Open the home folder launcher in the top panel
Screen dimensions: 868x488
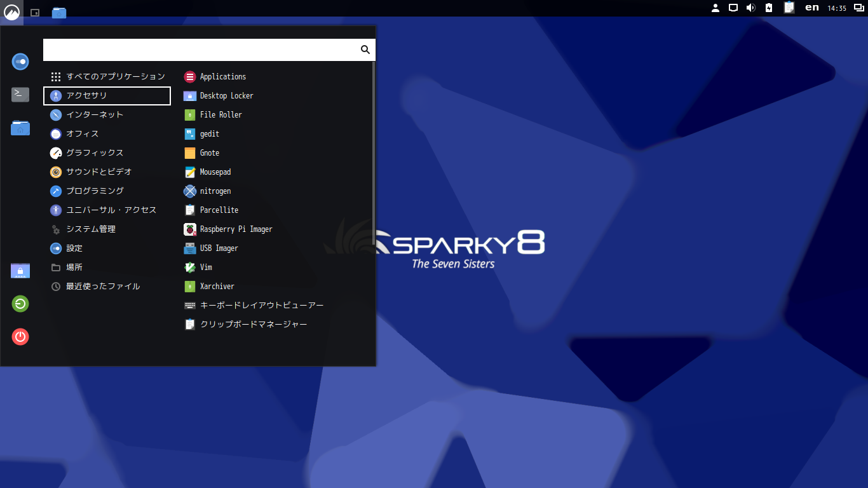click(x=59, y=13)
